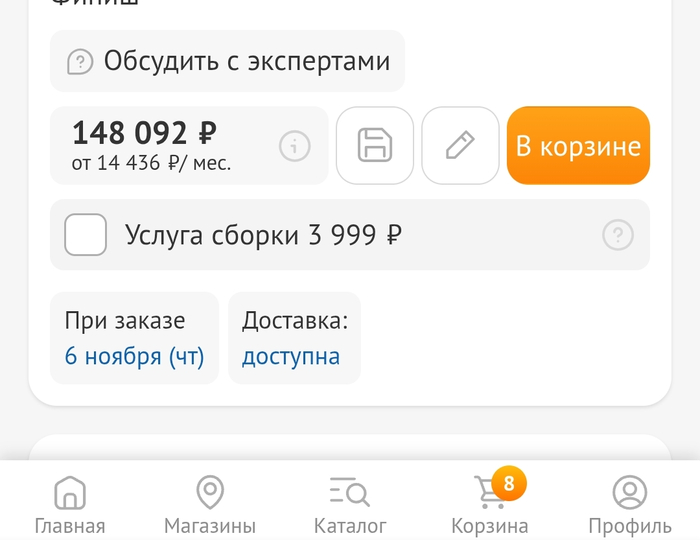Image resolution: width=700 pixels, height=540 pixels.
Task: Click the 148 092 ₽ price block
Action: 189,145
